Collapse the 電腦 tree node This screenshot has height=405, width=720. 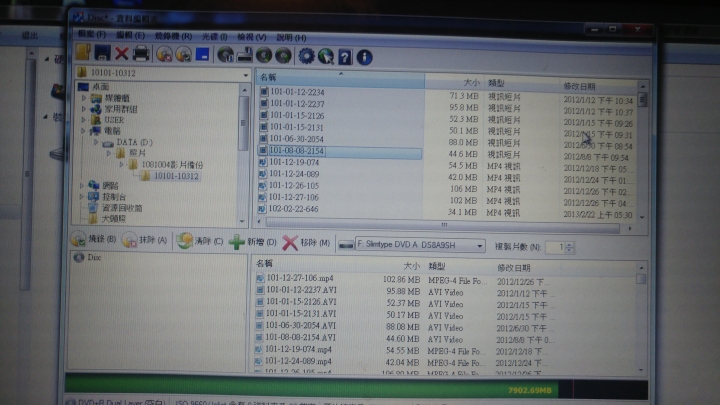[84, 131]
